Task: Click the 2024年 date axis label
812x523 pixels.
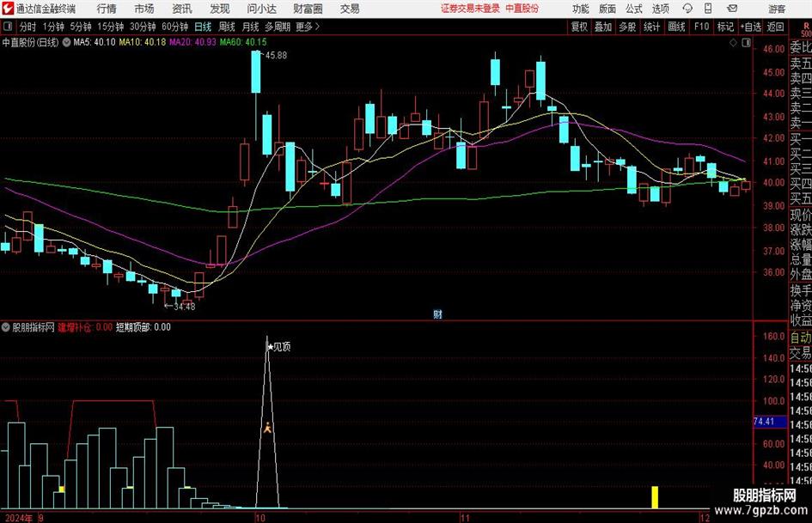Action: coord(19,518)
